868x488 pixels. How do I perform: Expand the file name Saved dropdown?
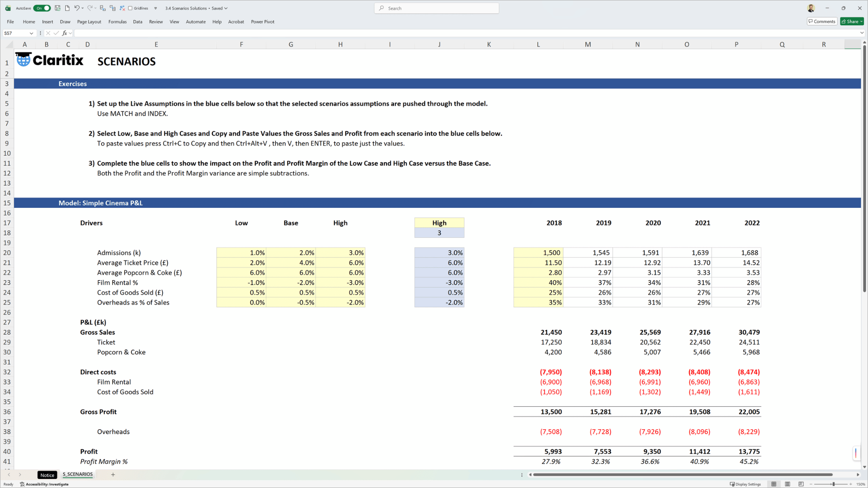point(226,8)
